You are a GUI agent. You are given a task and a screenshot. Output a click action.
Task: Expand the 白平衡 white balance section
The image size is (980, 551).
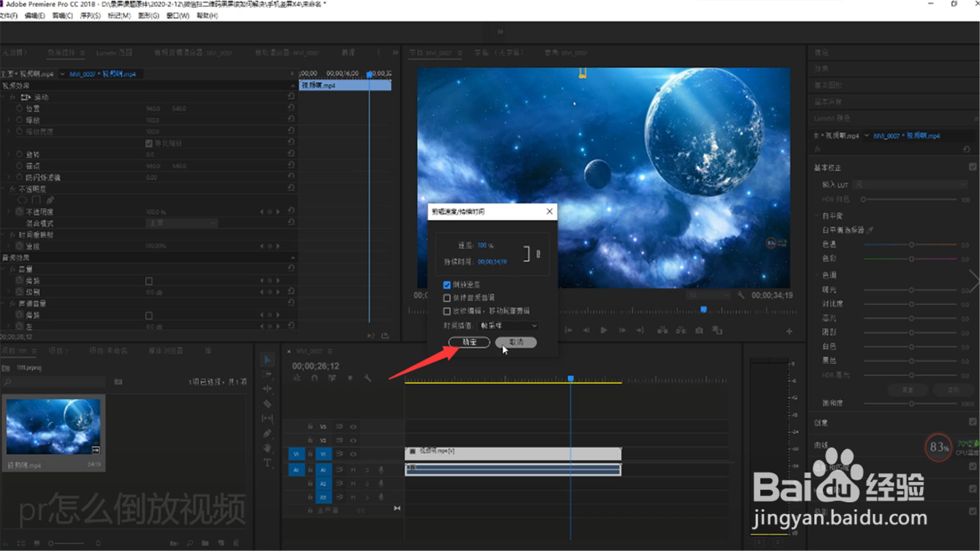[x=817, y=216]
